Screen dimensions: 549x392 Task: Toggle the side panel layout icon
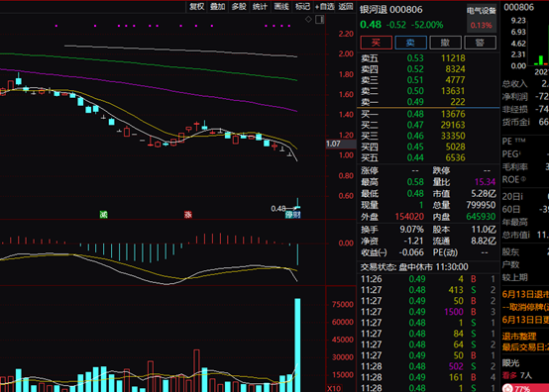point(319,19)
